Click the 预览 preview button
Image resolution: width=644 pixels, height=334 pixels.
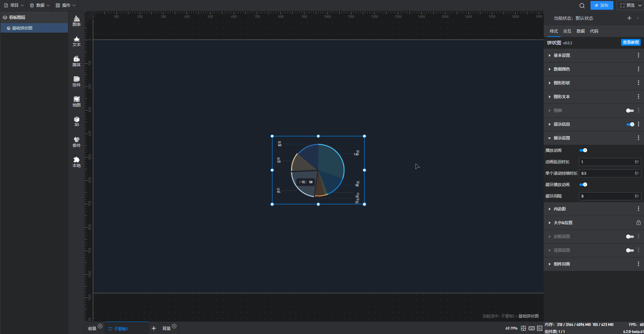(x=628, y=5)
